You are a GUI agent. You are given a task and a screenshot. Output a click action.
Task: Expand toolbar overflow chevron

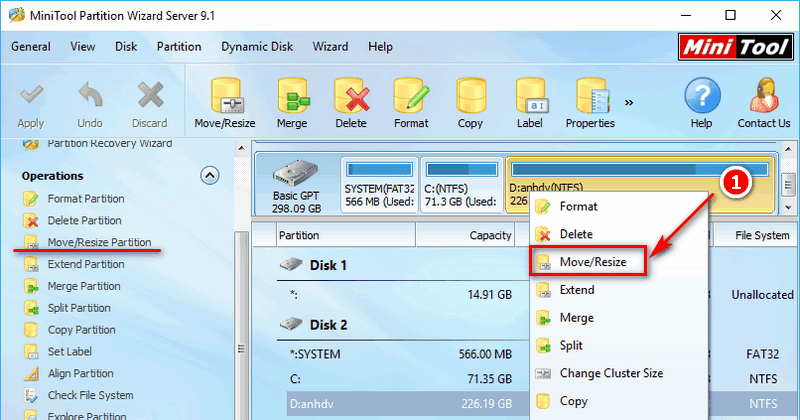629,103
